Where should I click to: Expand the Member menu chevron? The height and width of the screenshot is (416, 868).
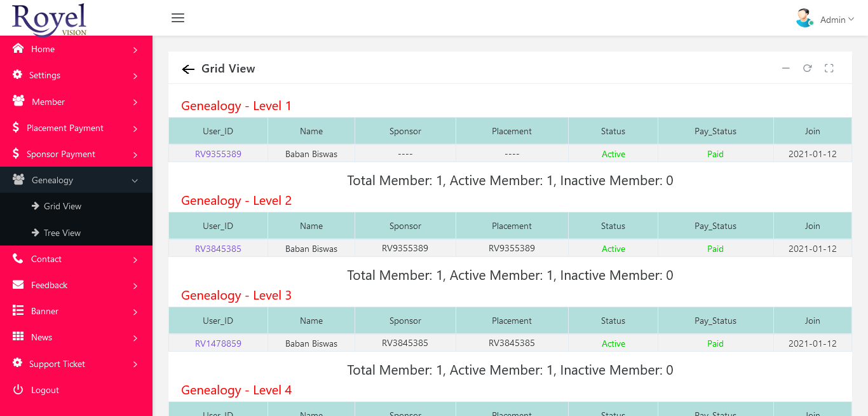pos(135,102)
